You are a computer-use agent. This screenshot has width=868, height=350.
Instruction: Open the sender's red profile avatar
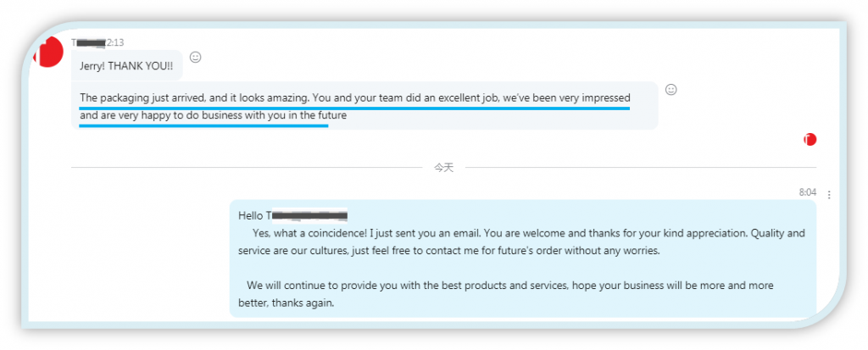48,53
